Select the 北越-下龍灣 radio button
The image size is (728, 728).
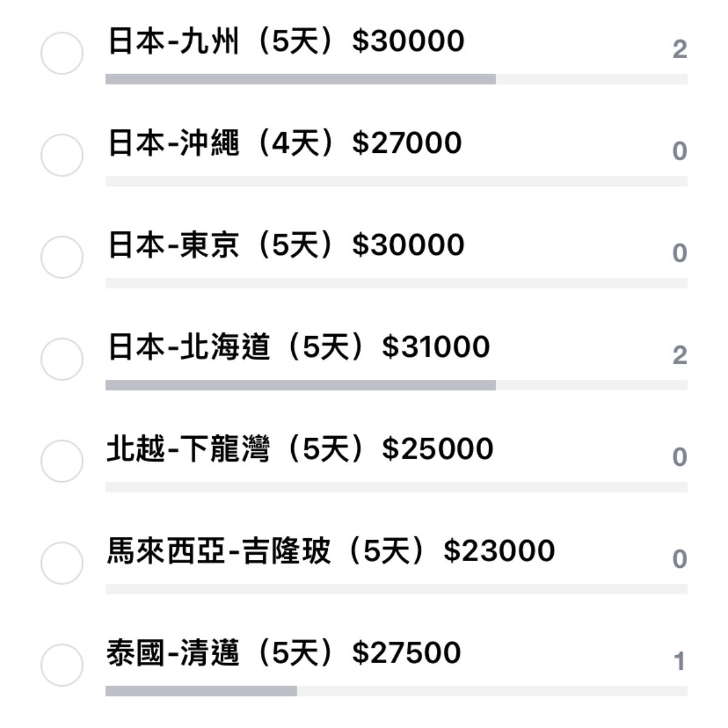pos(62,461)
